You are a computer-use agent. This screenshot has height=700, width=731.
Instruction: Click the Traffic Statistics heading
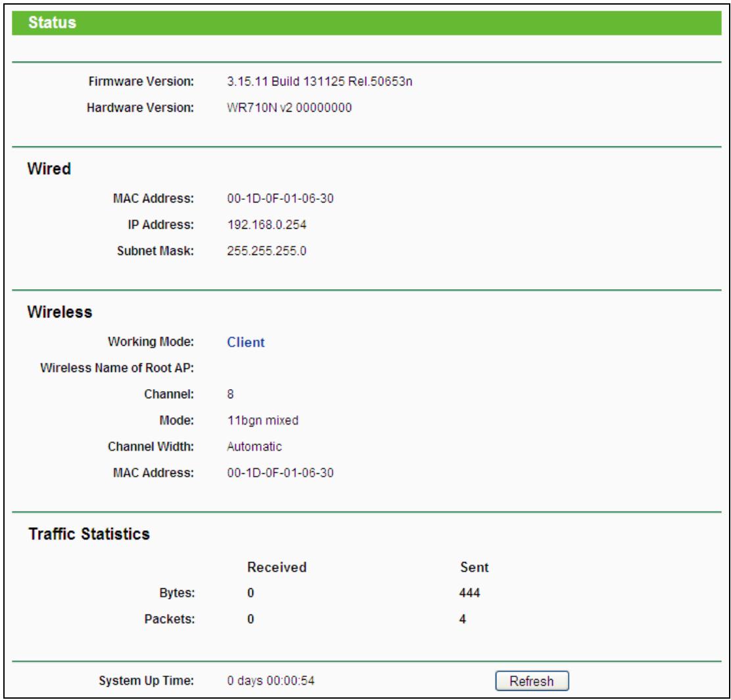(x=89, y=534)
